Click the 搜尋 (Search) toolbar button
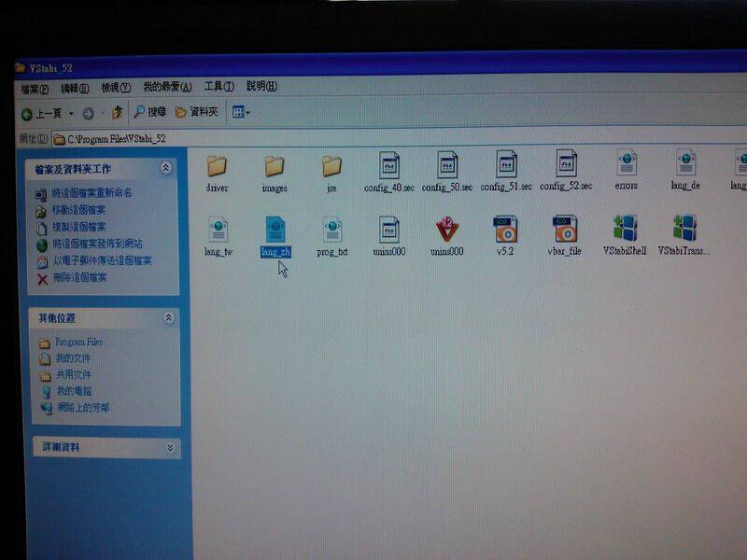This screenshot has width=747, height=560. click(149, 112)
